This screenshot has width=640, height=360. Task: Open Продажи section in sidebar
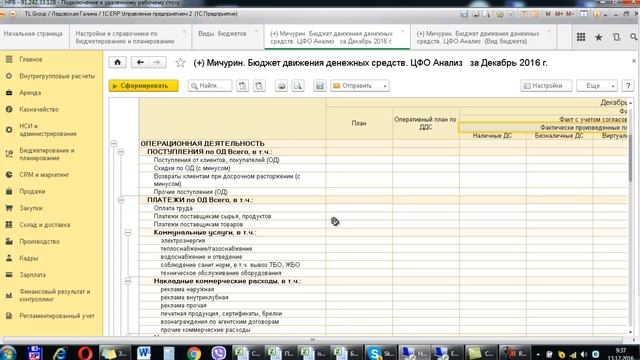click(32, 191)
